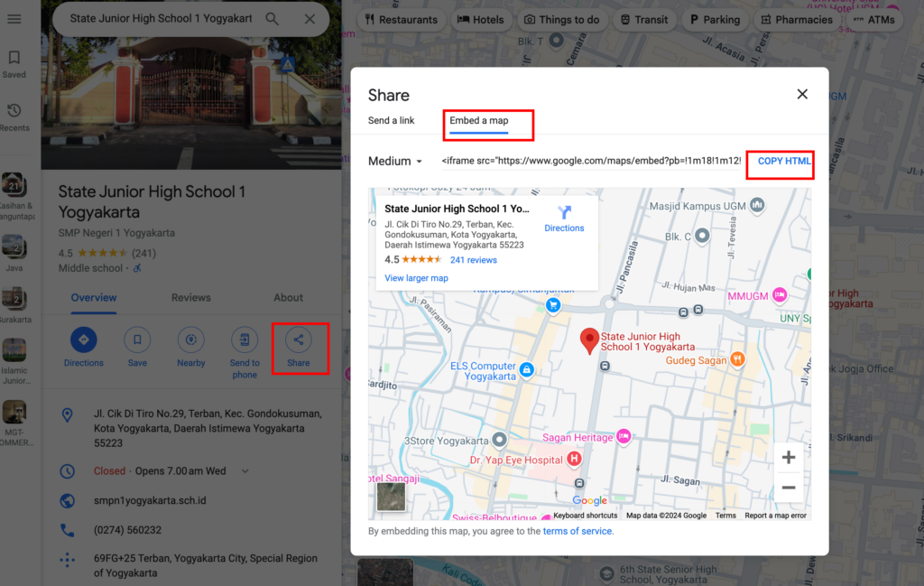Click the Masjid Kampus UGM marker
Image resolution: width=924 pixels, height=586 pixels.
[757, 205]
